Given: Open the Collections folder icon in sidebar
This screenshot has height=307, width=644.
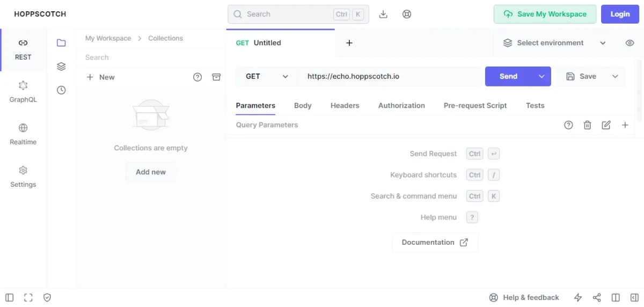Looking at the screenshot, I should [61, 43].
